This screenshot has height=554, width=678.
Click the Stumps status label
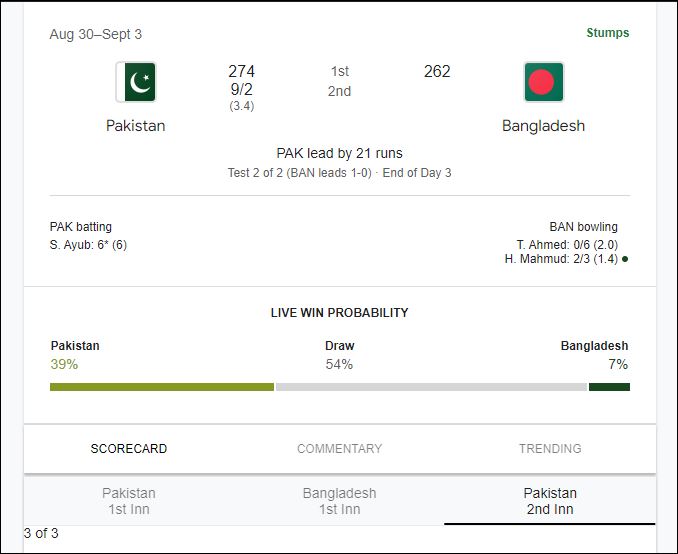point(608,33)
